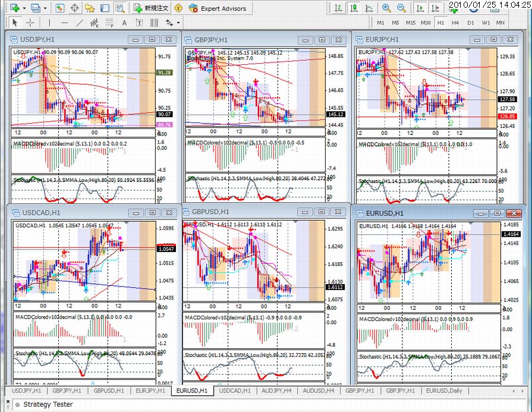Toggle chart auto scroll
This screenshot has height=412, width=532.
[420, 8]
